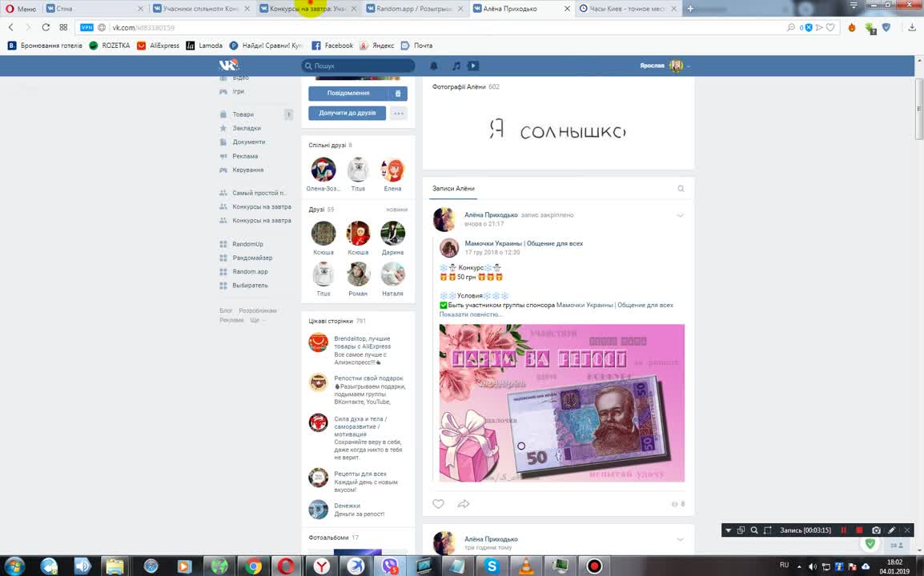Click the recorder zoom magnifier
The height and width of the screenshot is (576, 924).
pos(754,530)
